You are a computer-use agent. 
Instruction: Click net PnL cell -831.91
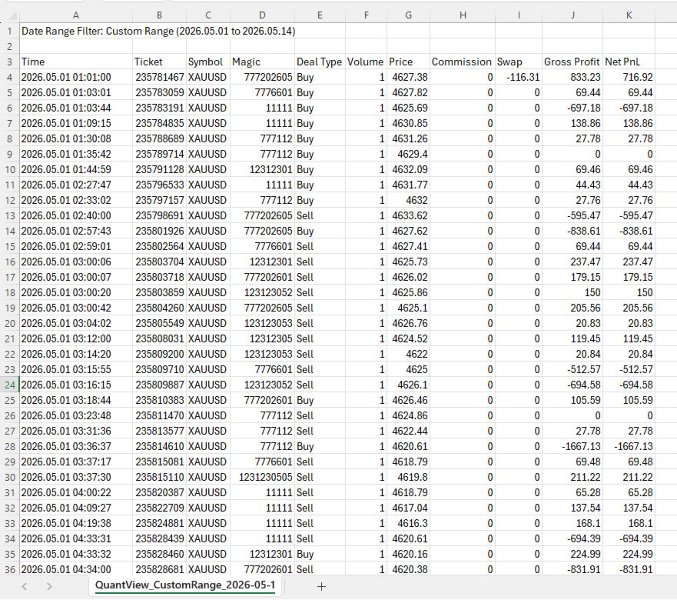coord(629,569)
